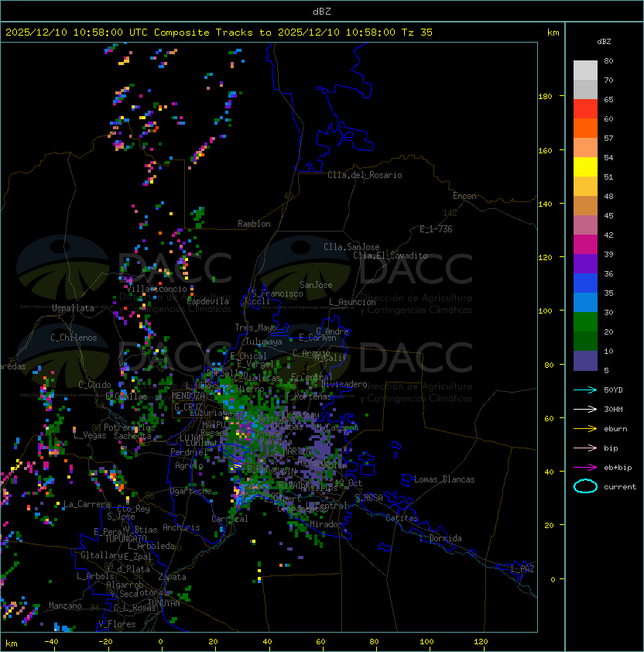Screen dimensions: 644x652
Task: Click the yellow eburn arrow in legend
Action: (x=585, y=429)
